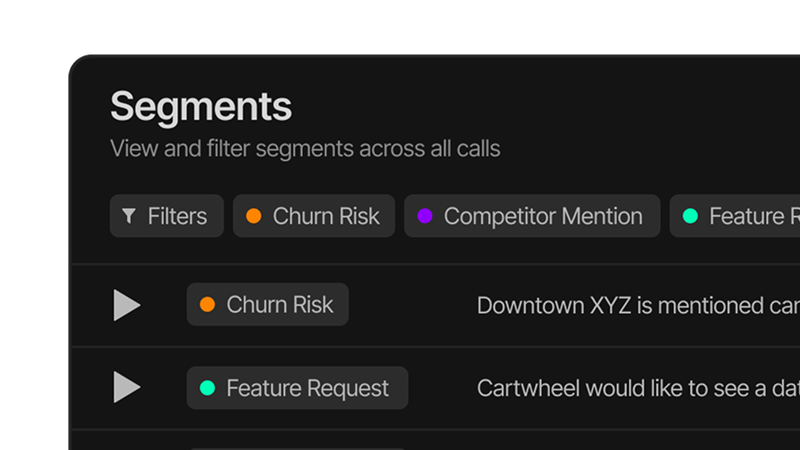Click the 'Competitor Mention' label text
Viewport: 800px width, 450px height.
click(543, 216)
